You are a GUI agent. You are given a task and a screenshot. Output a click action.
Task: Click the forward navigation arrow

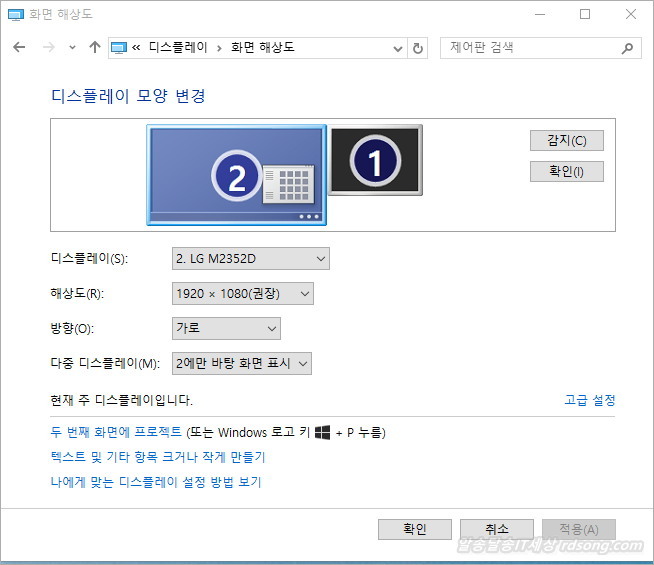point(47,47)
